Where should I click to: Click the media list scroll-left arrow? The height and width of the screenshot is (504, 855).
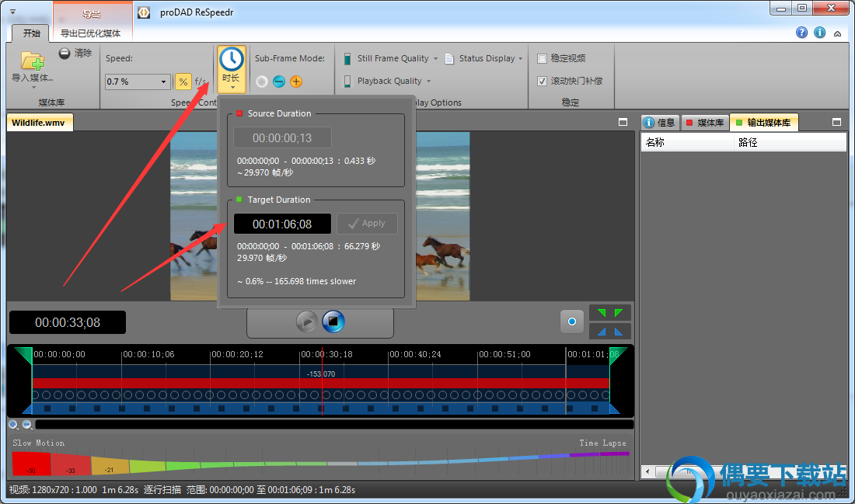point(647,471)
